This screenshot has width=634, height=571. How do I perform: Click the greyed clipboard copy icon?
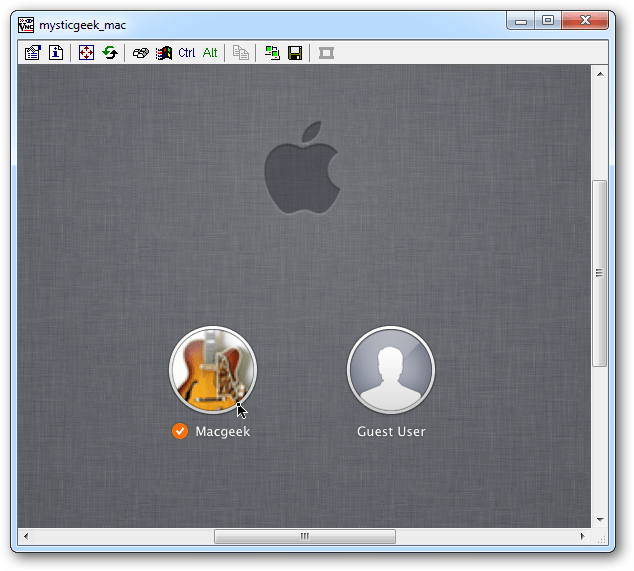(x=241, y=53)
